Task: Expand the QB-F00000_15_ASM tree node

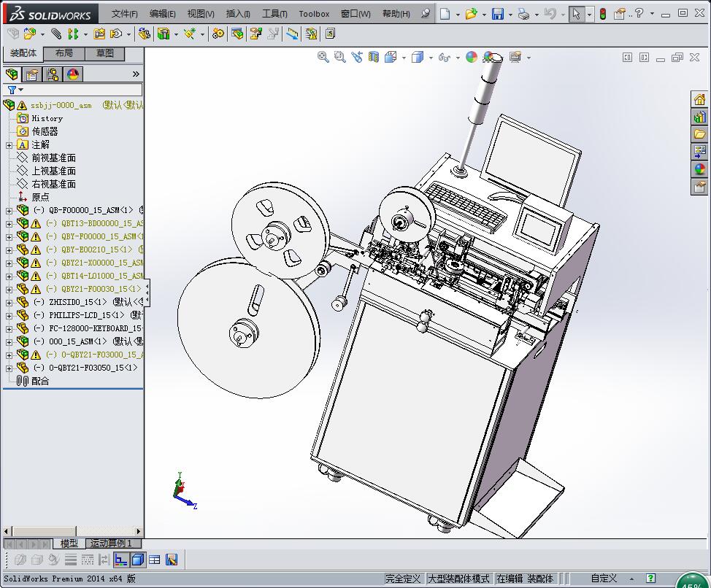Action: [x=9, y=210]
